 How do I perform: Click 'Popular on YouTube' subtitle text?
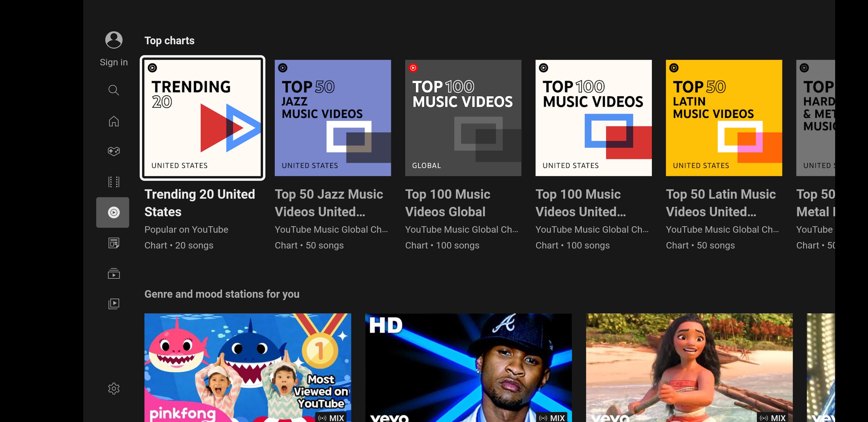click(186, 229)
